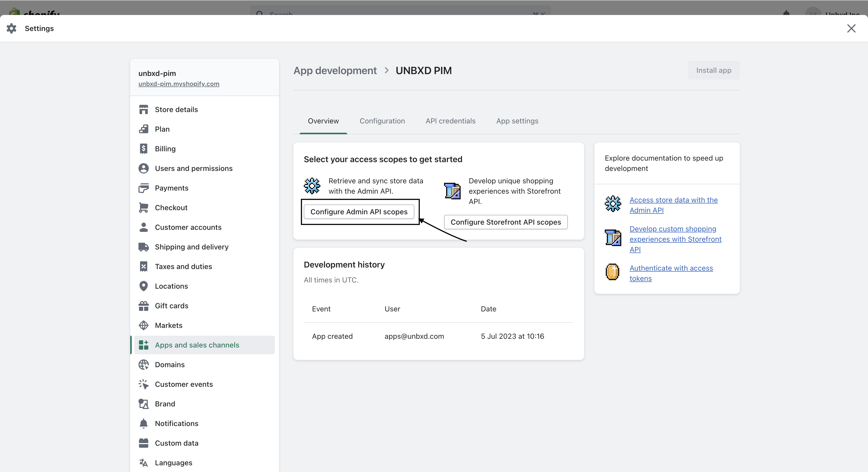Screen dimensions: 868x472
Task: Open Taxes and duties settings
Action: [x=204, y=266]
